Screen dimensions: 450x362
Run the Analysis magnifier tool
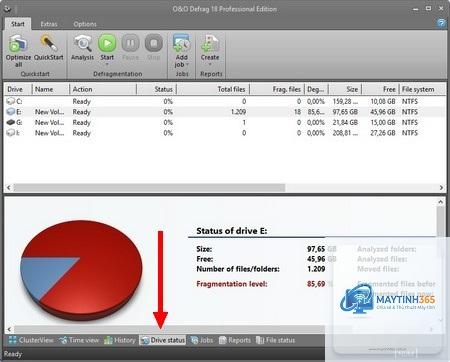click(x=82, y=44)
